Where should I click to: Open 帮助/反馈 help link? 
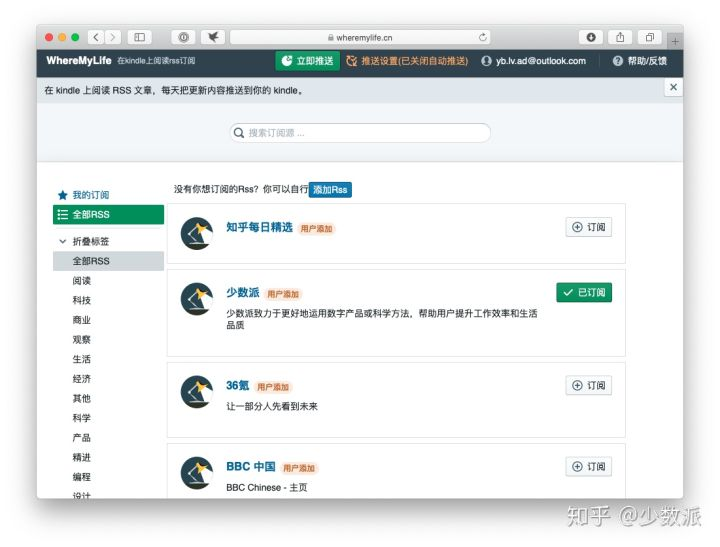pyautogui.click(x=640, y=61)
